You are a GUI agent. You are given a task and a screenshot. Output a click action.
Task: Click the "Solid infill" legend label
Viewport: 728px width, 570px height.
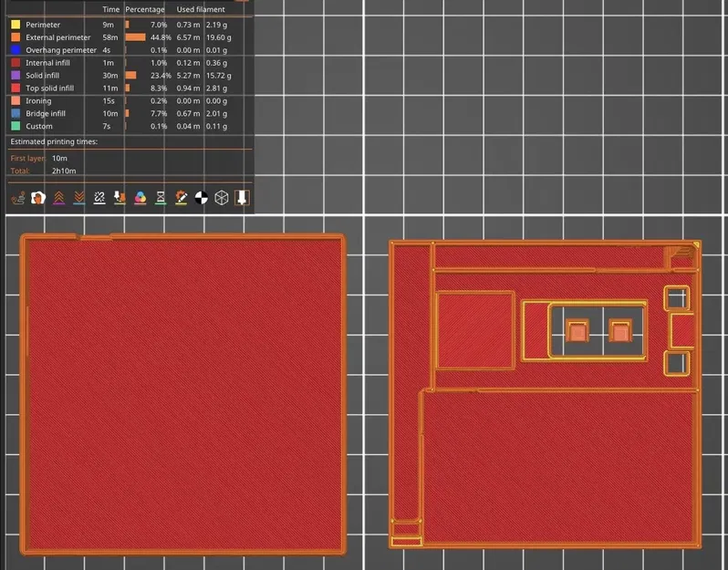point(42,75)
